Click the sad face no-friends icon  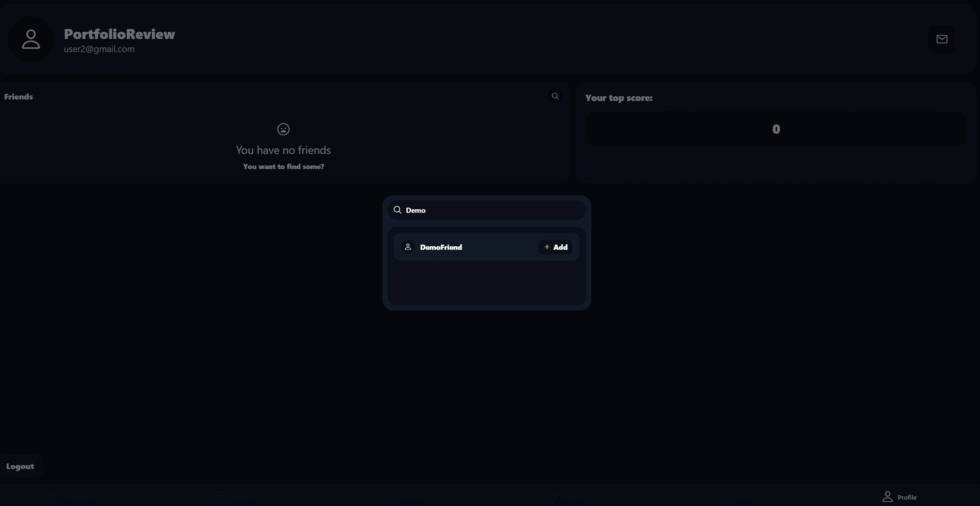tap(283, 129)
